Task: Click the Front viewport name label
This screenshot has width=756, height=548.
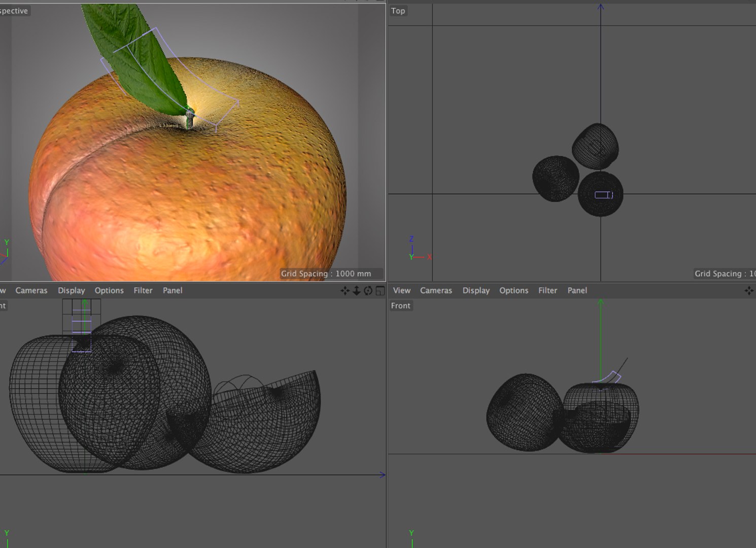Action: pos(401,305)
